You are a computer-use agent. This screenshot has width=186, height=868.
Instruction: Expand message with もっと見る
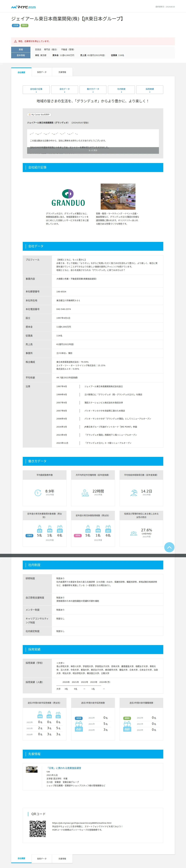pyautogui.click(x=93, y=150)
